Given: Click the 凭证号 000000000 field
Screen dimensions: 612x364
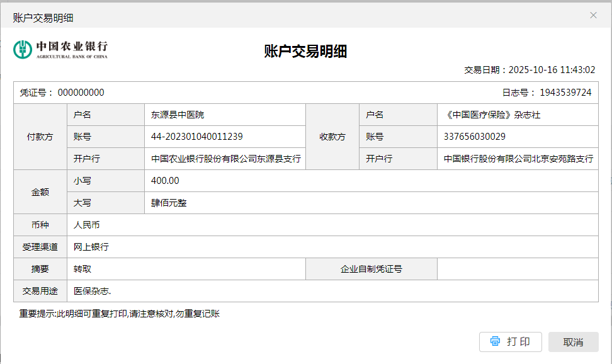Looking at the screenshot, I should click(x=81, y=93).
